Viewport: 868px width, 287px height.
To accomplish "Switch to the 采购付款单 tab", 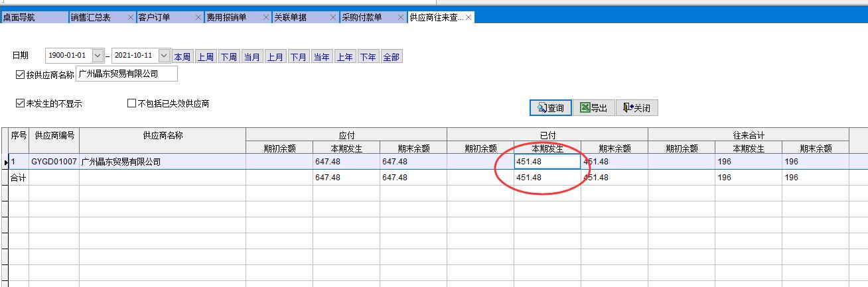I will [x=365, y=18].
